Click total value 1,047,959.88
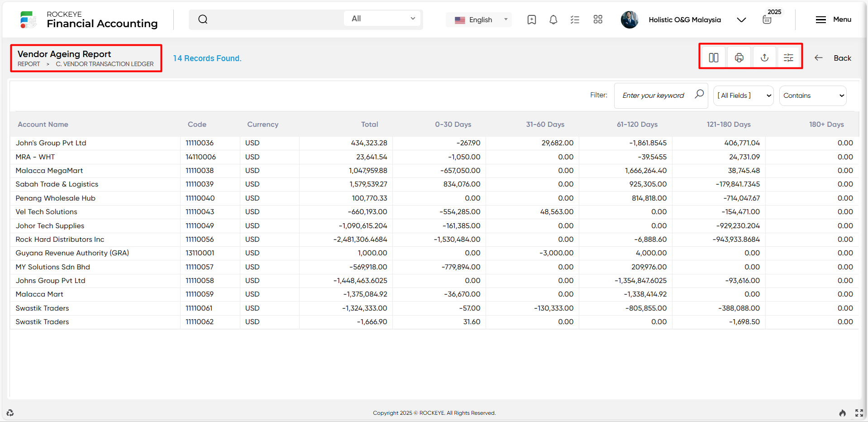Viewport: 868px width, 422px height. pos(368,171)
